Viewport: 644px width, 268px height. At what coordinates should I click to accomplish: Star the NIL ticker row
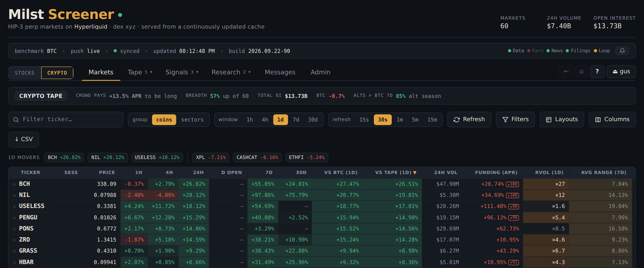tap(14, 195)
